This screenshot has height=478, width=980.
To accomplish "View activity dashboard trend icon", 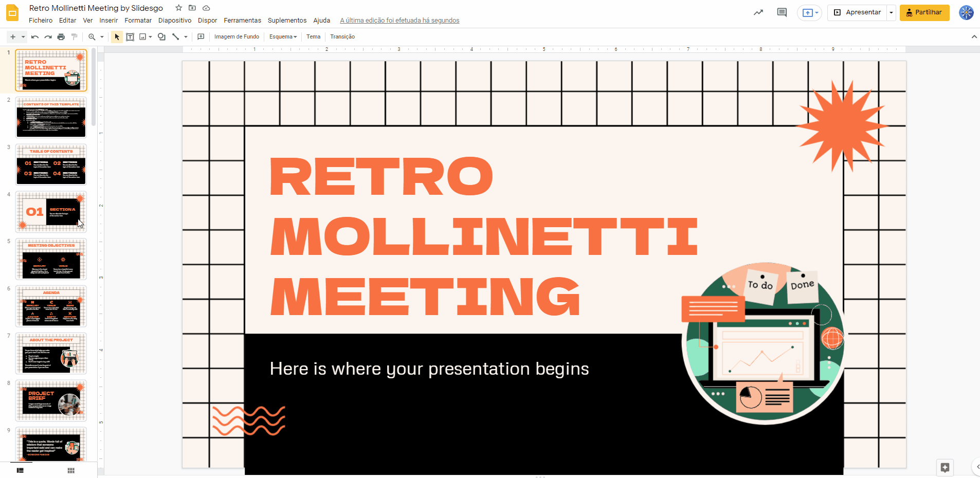I will click(758, 12).
